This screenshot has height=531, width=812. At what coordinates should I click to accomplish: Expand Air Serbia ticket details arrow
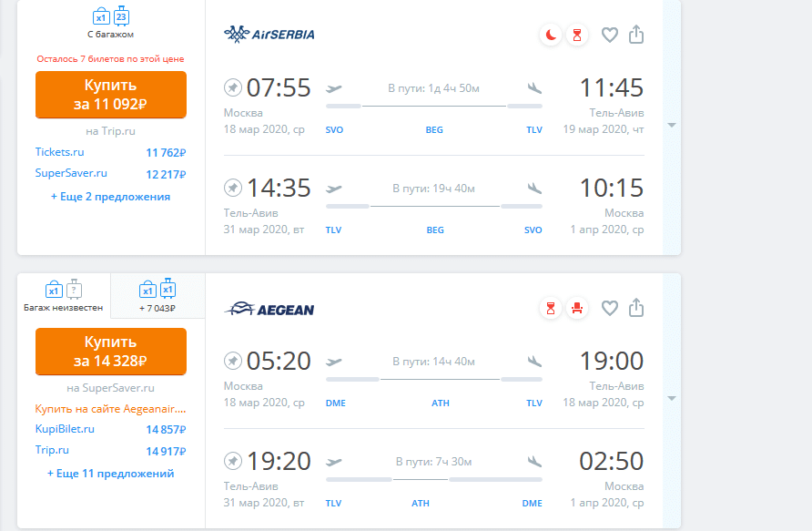pyautogui.click(x=672, y=126)
